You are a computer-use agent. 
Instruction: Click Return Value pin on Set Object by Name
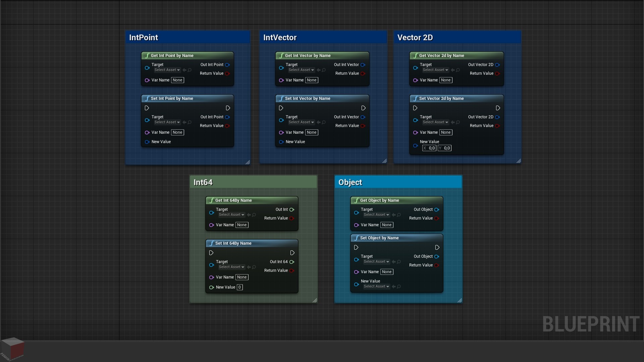(437, 265)
